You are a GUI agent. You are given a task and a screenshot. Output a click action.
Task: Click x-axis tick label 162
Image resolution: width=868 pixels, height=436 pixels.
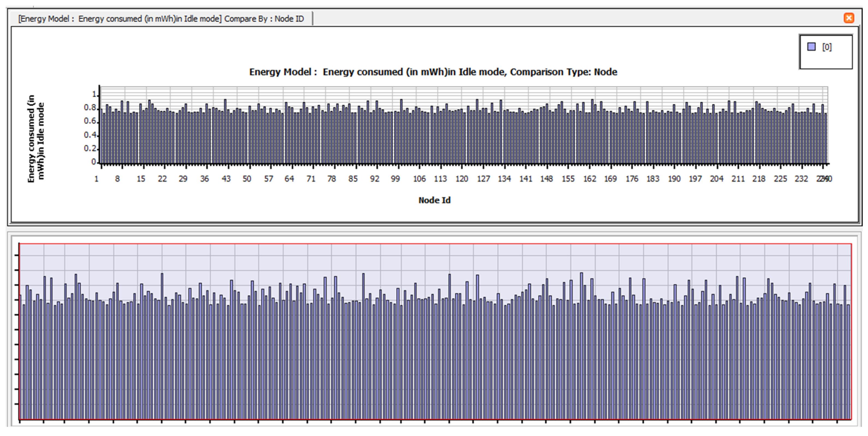click(x=590, y=179)
